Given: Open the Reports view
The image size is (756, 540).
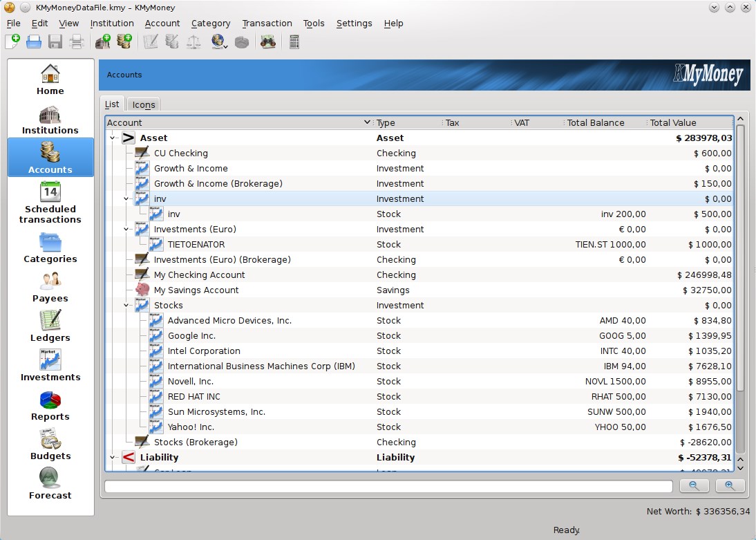Looking at the screenshot, I should tap(50, 405).
